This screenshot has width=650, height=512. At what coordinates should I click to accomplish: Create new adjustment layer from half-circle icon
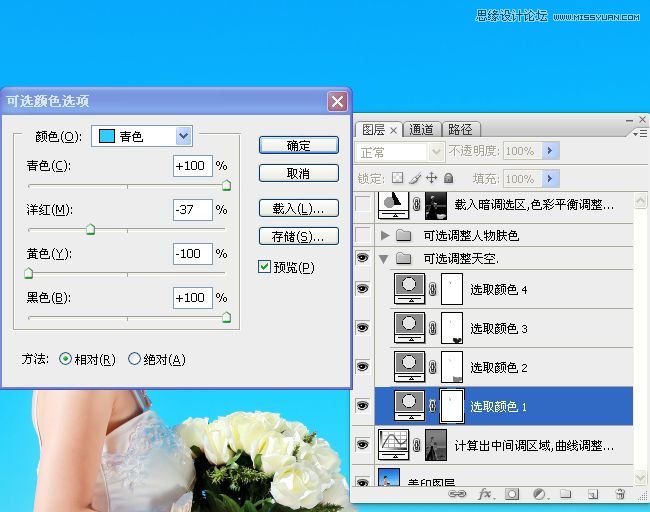pyautogui.click(x=540, y=494)
